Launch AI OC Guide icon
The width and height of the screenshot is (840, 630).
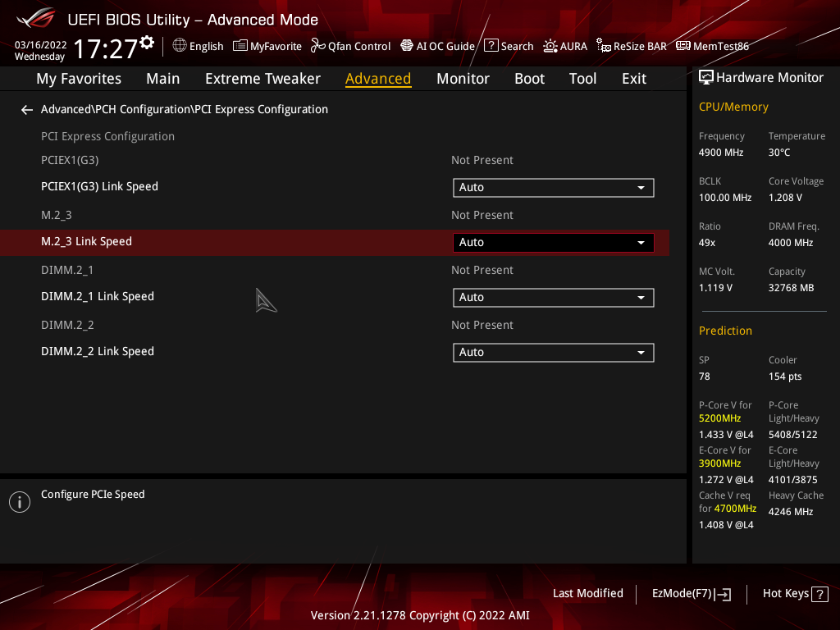[407, 46]
